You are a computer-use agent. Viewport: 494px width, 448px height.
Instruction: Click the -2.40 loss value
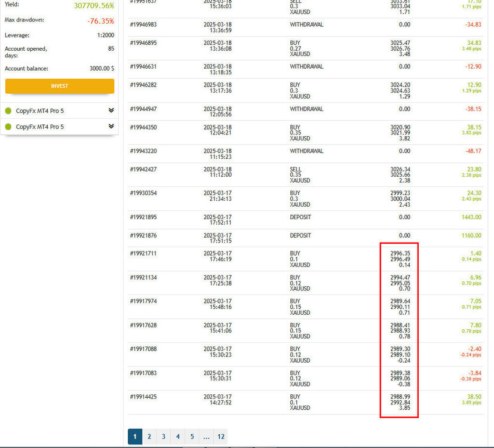(474, 349)
